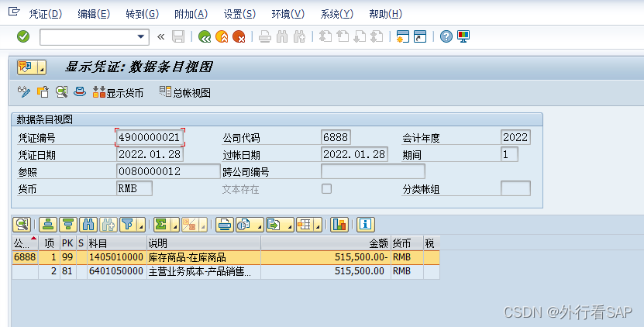Click the Set Filter funnel icon
This screenshot has height=327, width=644.
pos(128,225)
